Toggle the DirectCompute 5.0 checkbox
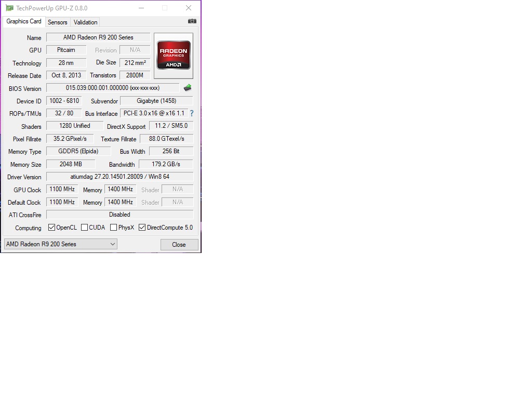Screen dimensions: 532x399 (142, 228)
